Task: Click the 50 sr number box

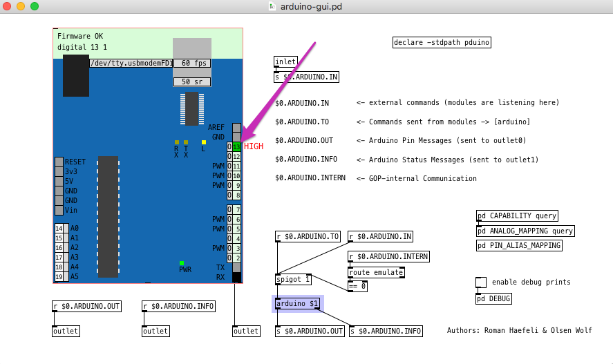Action: (191, 82)
